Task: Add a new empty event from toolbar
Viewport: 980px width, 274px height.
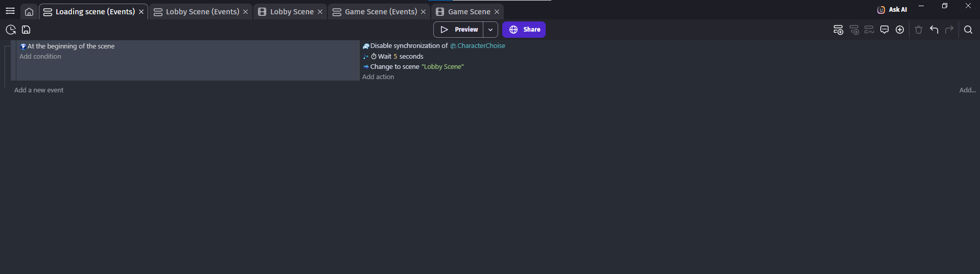Action: coord(838,30)
